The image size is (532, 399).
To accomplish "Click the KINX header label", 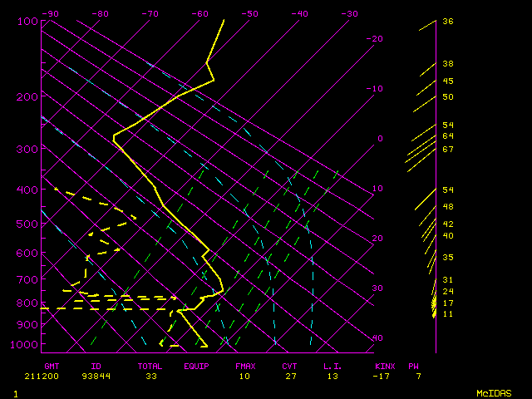I will pos(385,366).
